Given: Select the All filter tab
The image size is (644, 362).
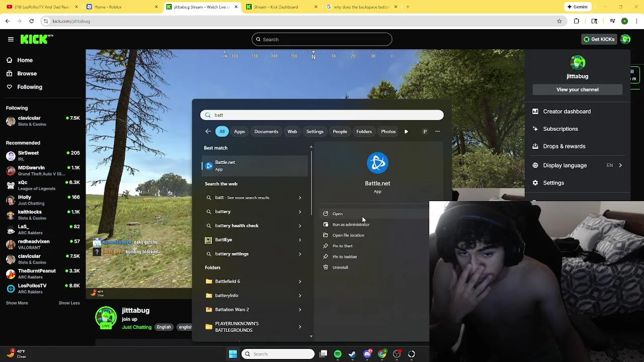Looking at the screenshot, I should coord(222,131).
